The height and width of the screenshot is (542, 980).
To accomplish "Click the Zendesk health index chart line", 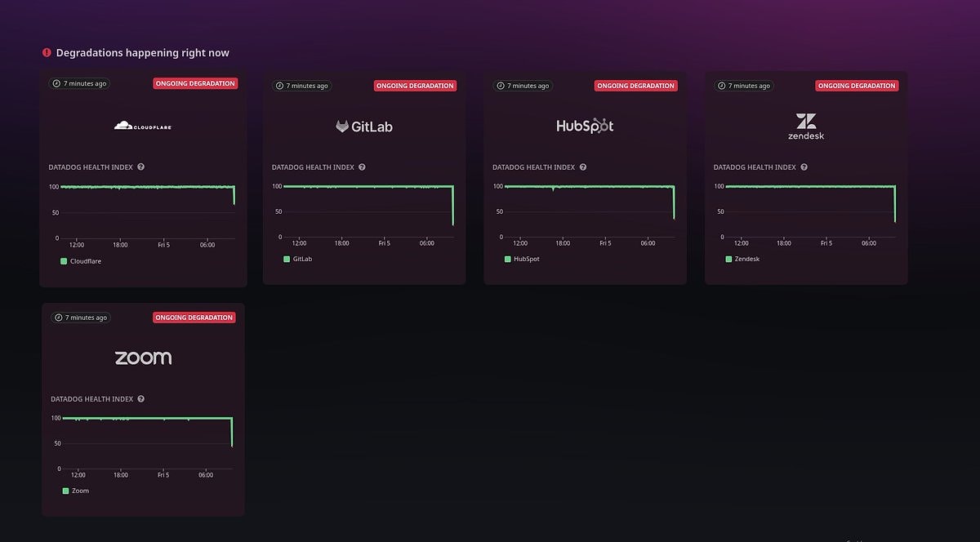I will (808, 187).
